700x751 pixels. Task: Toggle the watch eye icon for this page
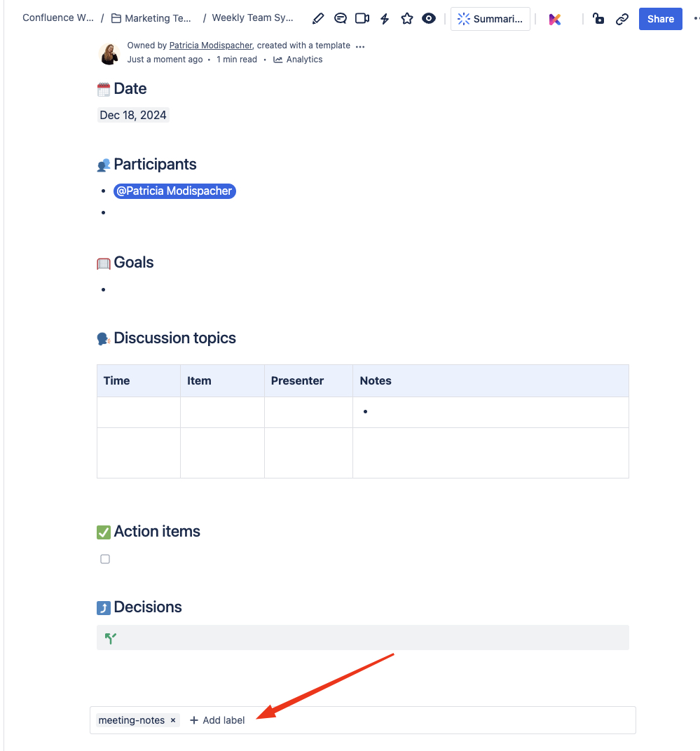429,18
